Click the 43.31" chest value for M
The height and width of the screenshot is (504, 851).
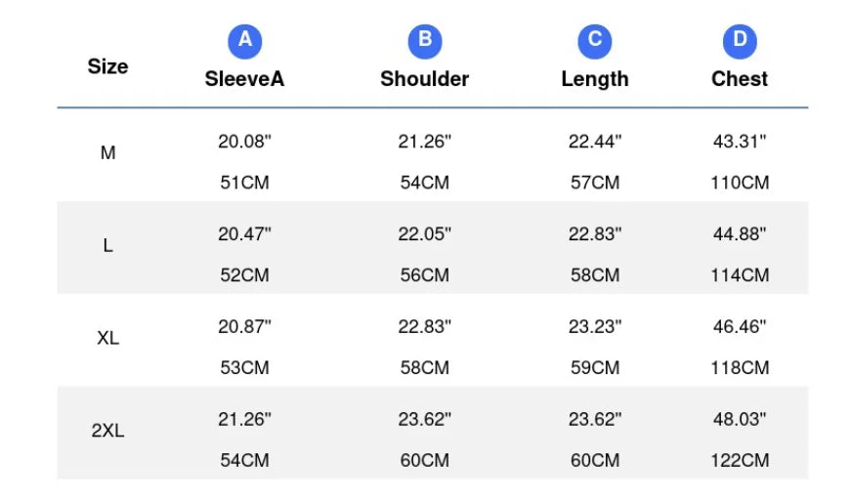point(740,142)
